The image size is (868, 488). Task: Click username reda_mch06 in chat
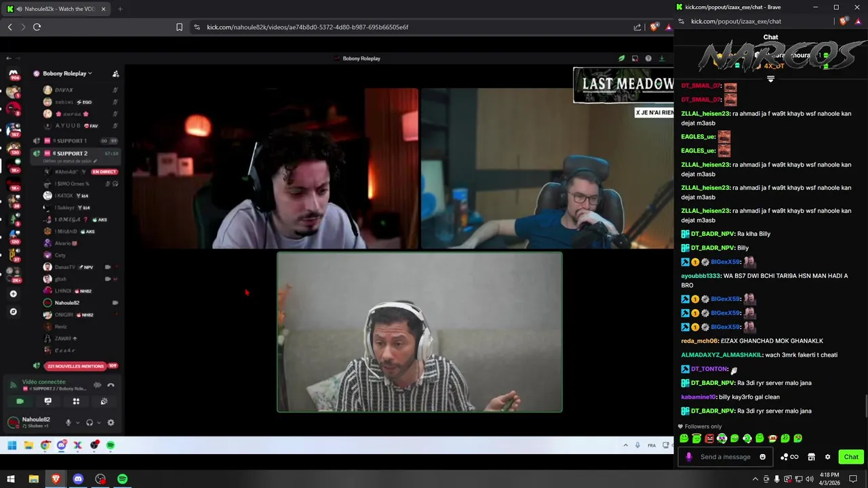(x=699, y=341)
